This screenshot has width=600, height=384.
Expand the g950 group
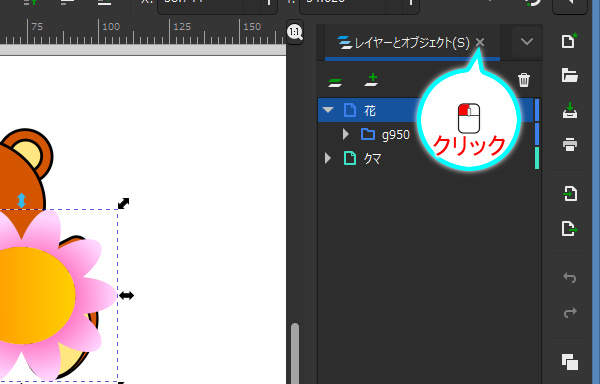pyautogui.click(x=346, y=134)
